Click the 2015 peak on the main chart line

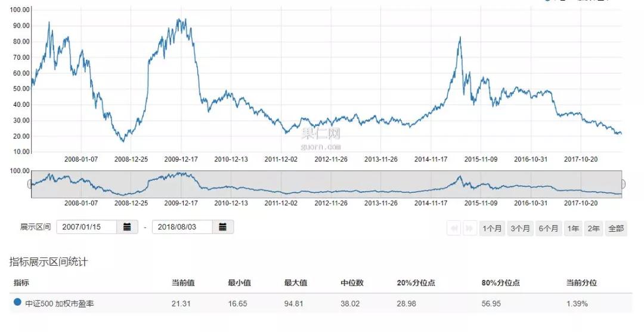click(x=460, y=38)
